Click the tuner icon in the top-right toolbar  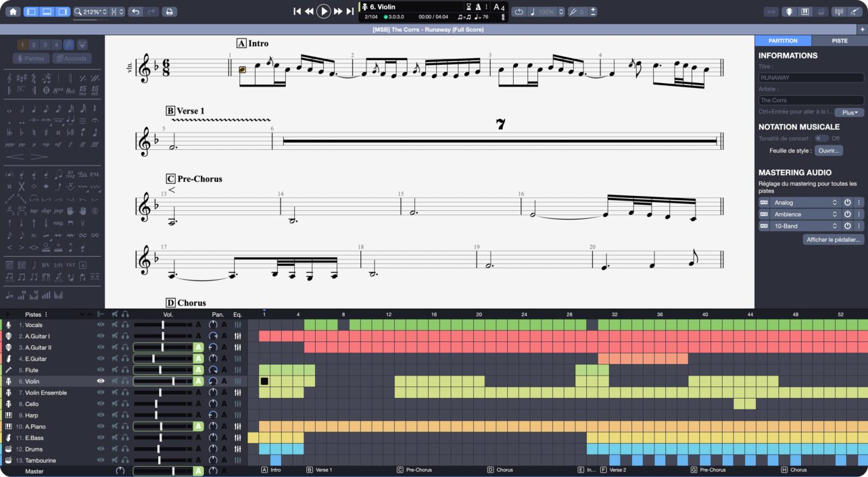pos(838,11)
